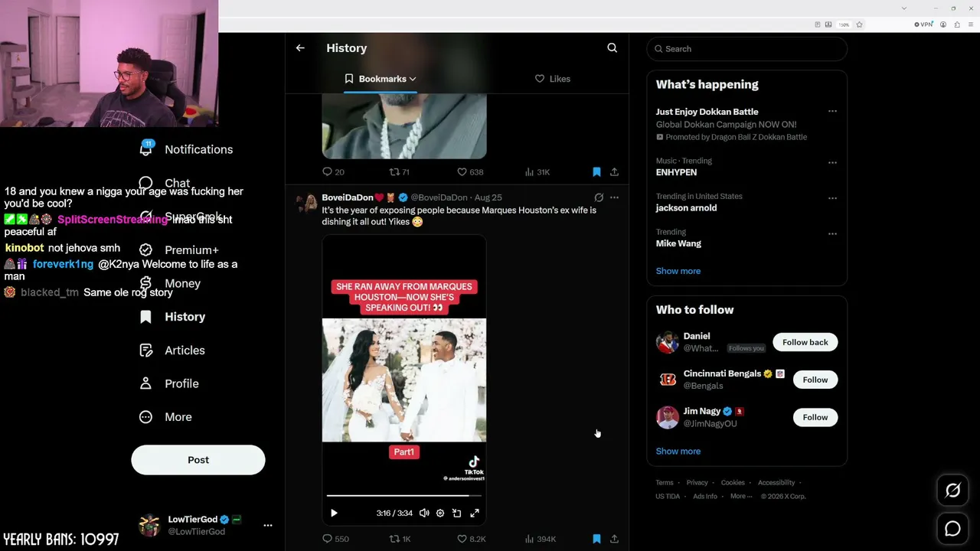Screen dimensions: 980x551
Task: Open options for Mike Wang trend
Action: [832, 233]
